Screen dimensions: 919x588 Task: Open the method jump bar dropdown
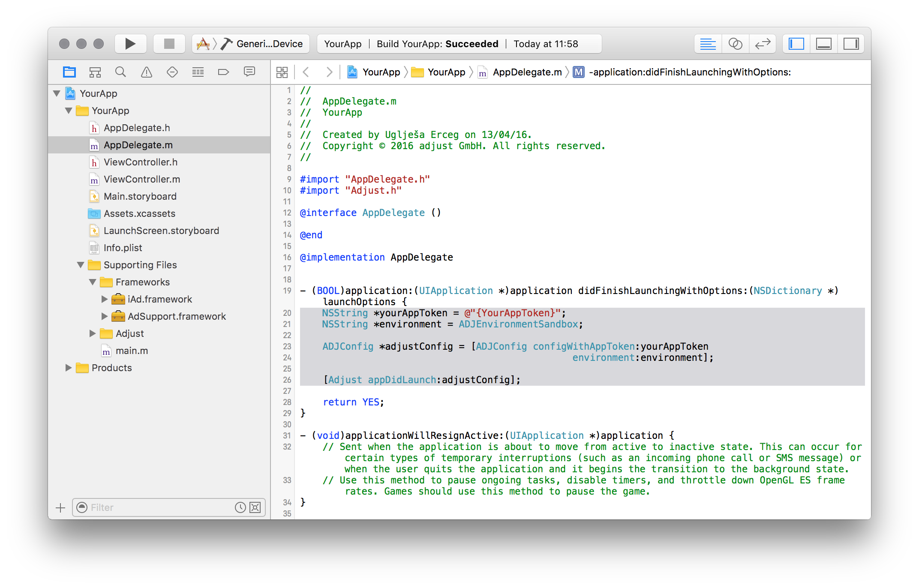pos(689,72)
